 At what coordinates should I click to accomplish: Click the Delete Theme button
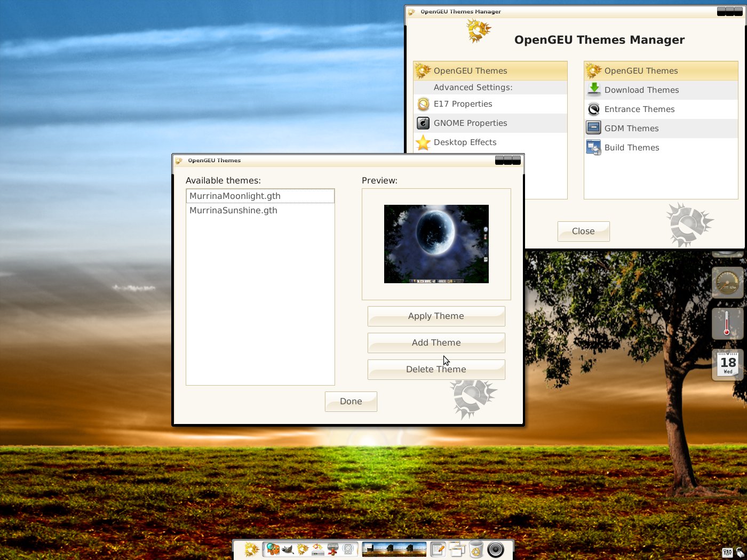pyautogui.click(x=436, y=369)
